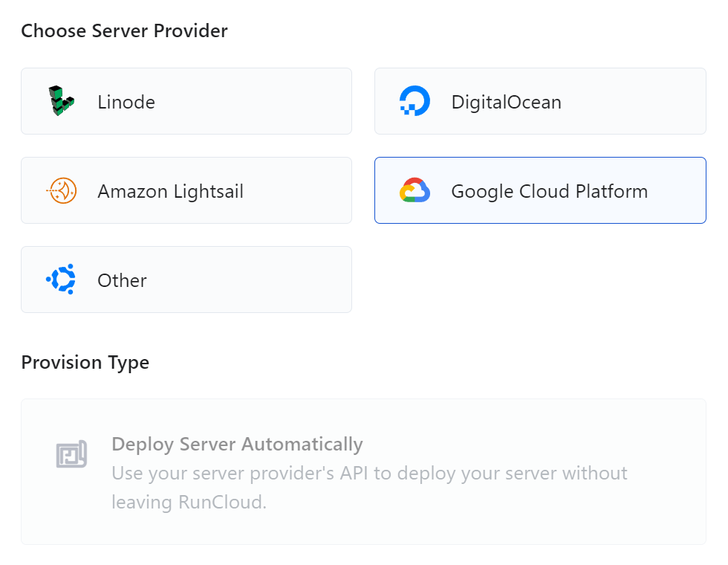The image size is (728, 565).
Task: Select Deploy Server Automatically provision type
Action: point(363,471)
